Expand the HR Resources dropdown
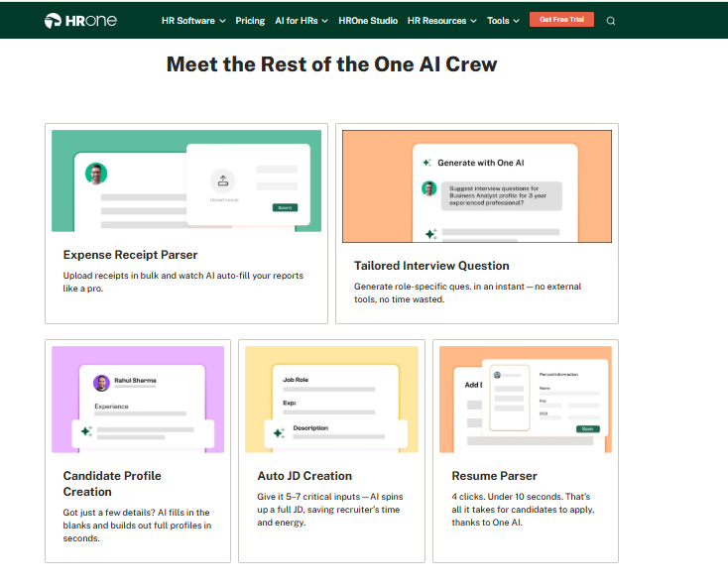Image resolution: width=728 pixels, height=587 pixels. click(441, 21)
